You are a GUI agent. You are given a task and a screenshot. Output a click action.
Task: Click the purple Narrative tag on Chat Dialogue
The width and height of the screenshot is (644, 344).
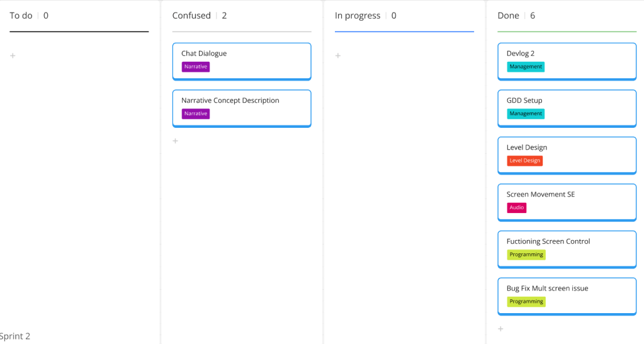point(196,67)
